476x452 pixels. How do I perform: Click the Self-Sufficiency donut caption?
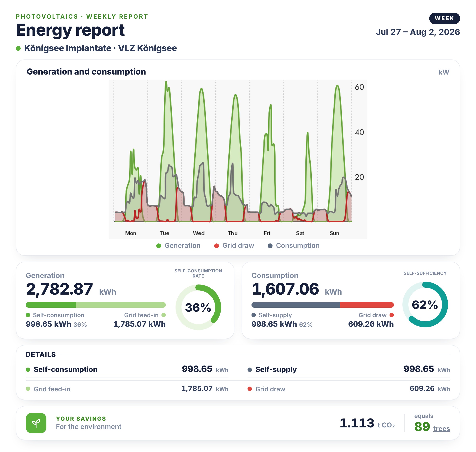coord(425,273)
